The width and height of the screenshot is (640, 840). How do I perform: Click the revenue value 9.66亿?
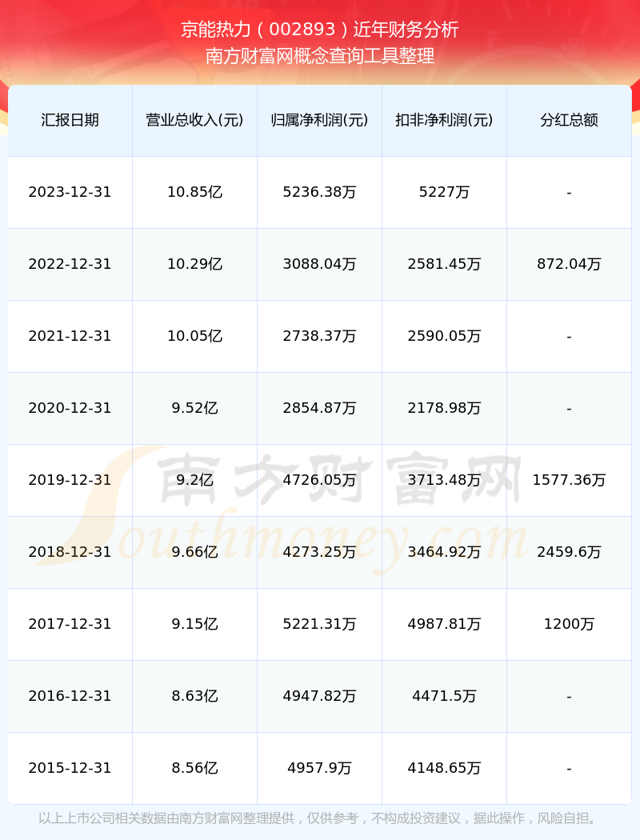click(x=195, y=552)
